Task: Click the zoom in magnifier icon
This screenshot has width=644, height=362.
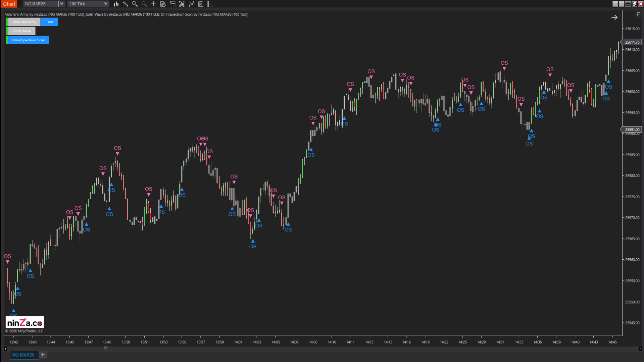Action: (x=135, y=4)
